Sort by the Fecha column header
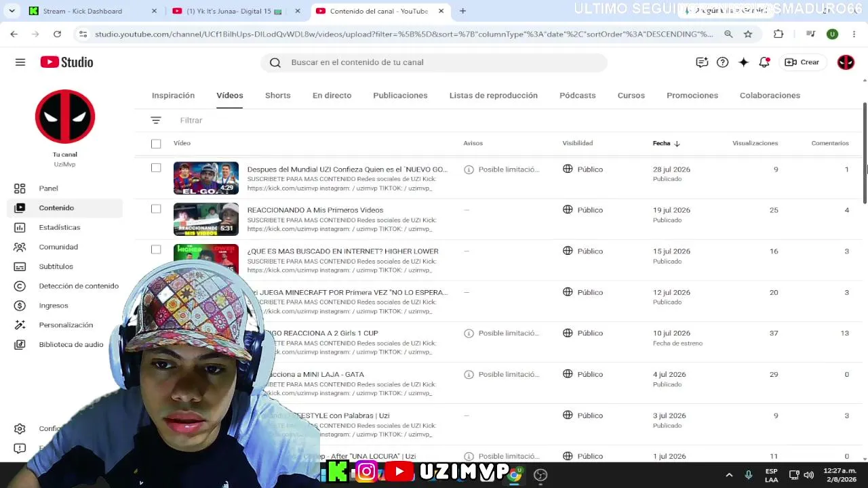868x488 pixels. pos(667,144)
